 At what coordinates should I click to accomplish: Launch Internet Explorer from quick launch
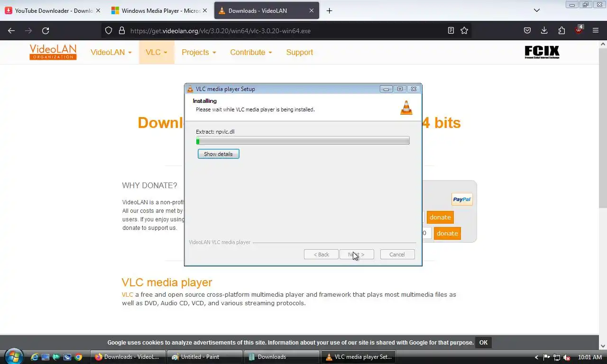pyautogui.click(x=34, y=357)
